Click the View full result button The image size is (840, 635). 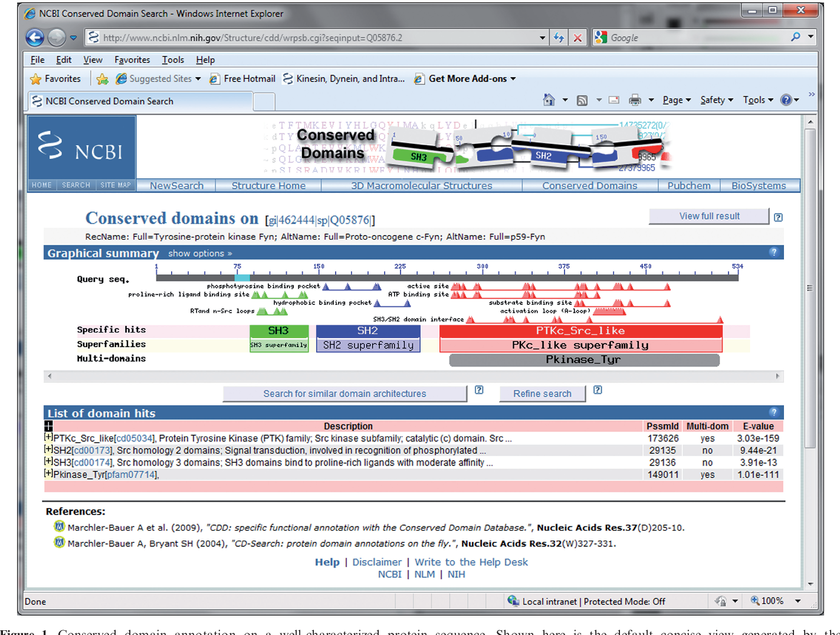coord(709,216)
